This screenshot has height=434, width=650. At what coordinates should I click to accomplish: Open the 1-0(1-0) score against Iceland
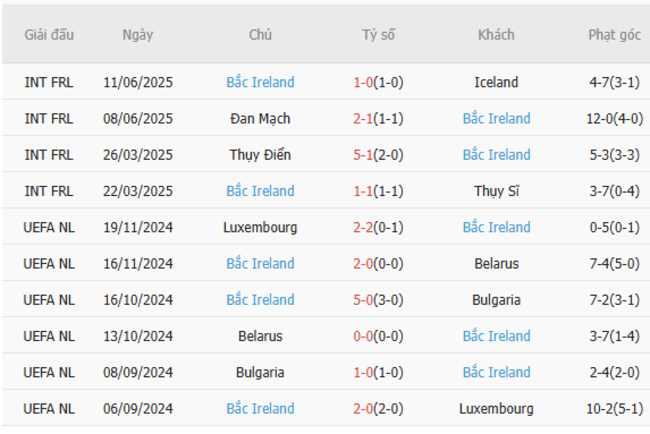[378, 82]
